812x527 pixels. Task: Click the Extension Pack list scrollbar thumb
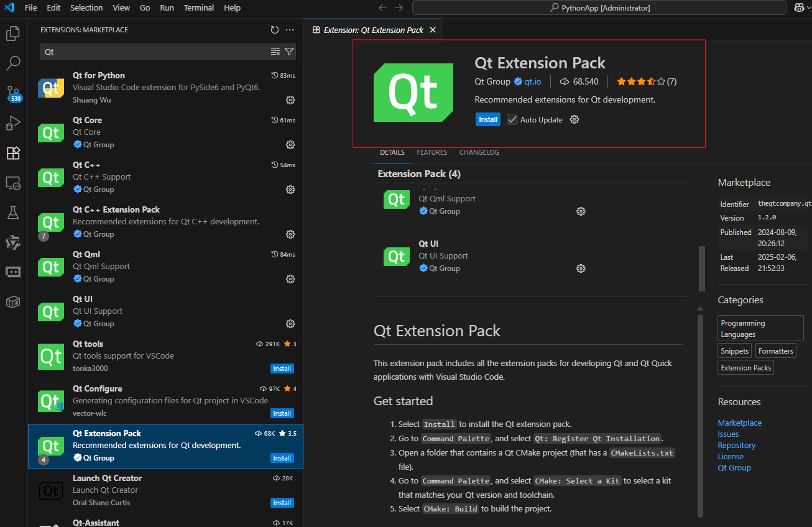tap(702, 268)
